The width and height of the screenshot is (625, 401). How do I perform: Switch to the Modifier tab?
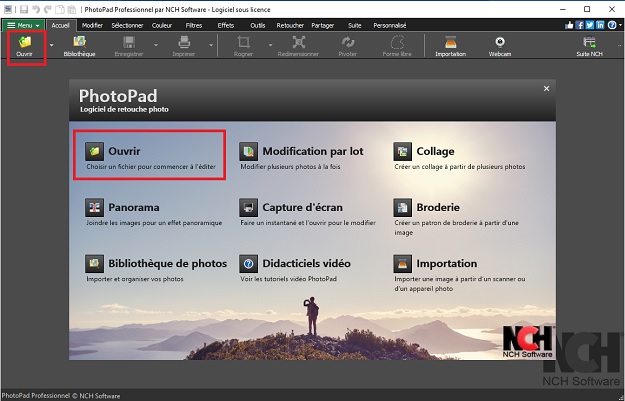[x=92, y=25]
